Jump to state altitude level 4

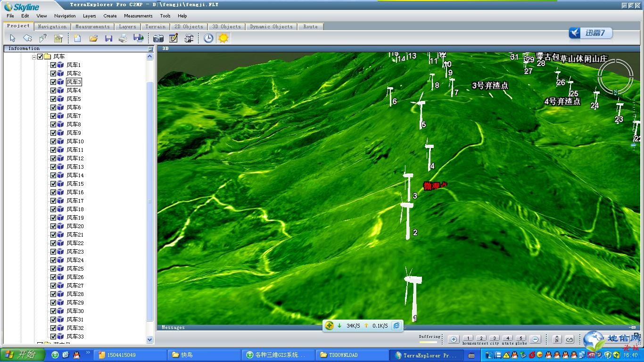507,338
